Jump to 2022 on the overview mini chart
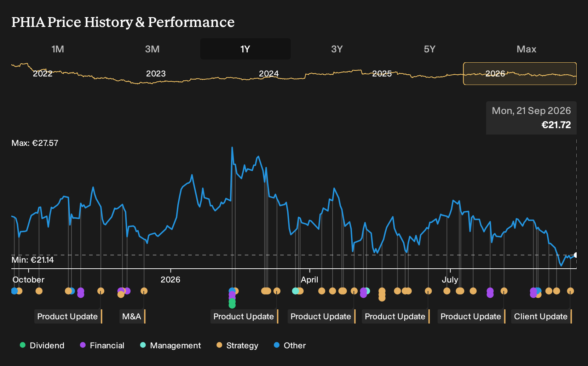 pyautogui.click(x=42, y=74)
